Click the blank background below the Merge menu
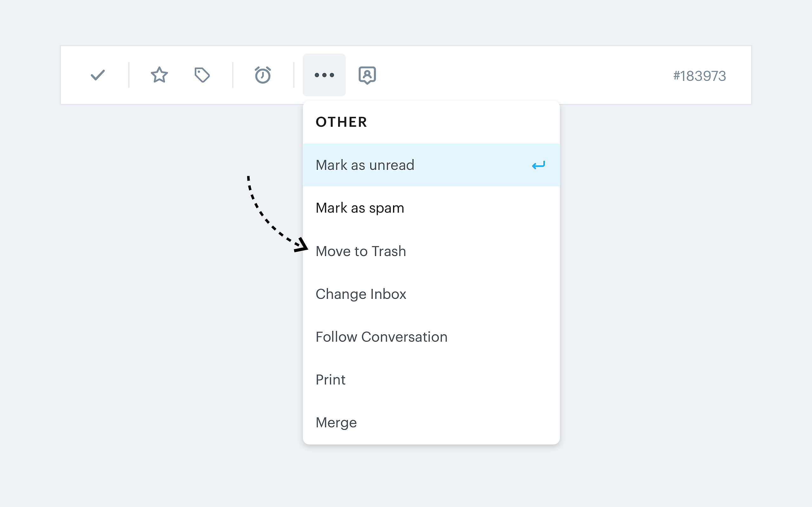The height and width of the screenshot is (507, 812). click(431, 476)
